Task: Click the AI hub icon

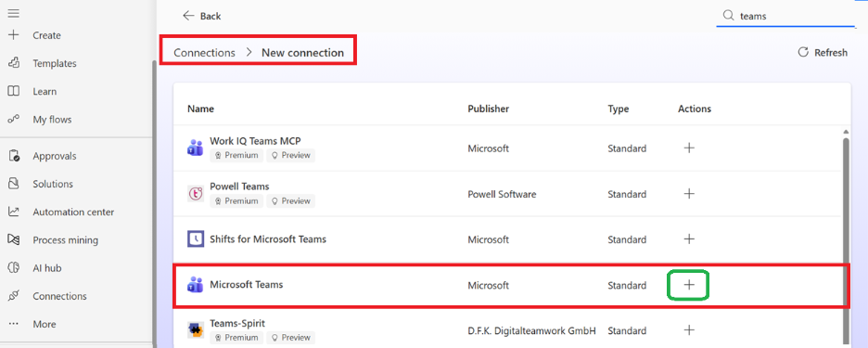Action: (13, 267)
